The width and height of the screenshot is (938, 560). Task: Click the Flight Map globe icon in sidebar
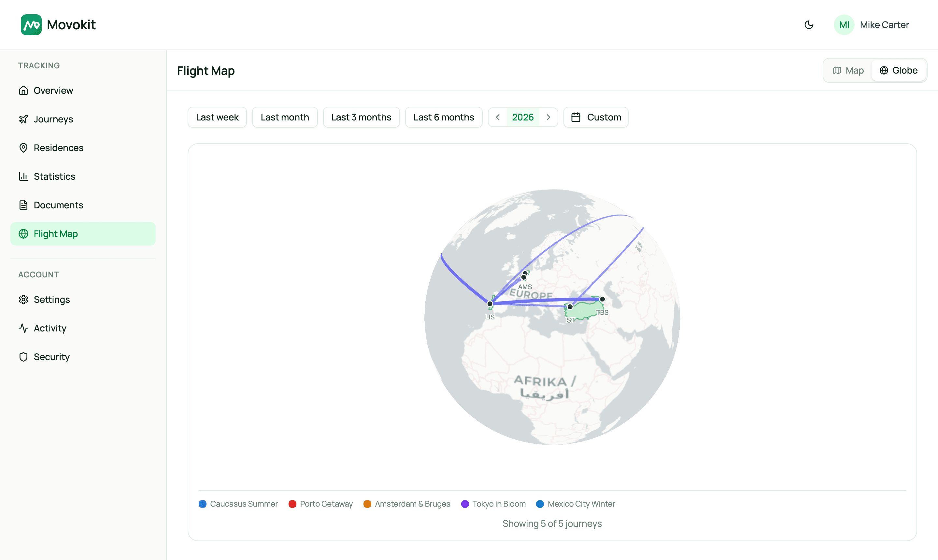pos(23,234)
